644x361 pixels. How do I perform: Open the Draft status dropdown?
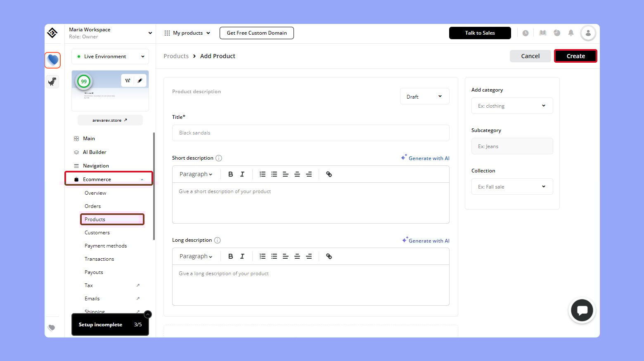[424, 97]
